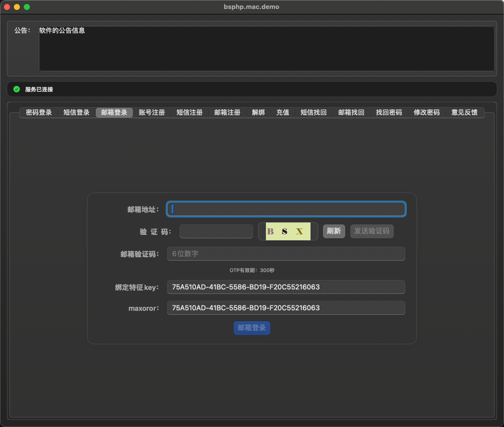Open the 短信注册 tab
Image resolution: width=504 pixels, height=427 pixels.
(189, 113)
